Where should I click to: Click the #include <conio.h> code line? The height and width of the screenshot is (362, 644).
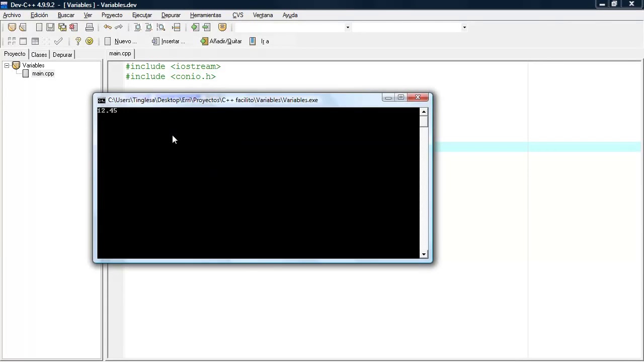coord(171,76)
